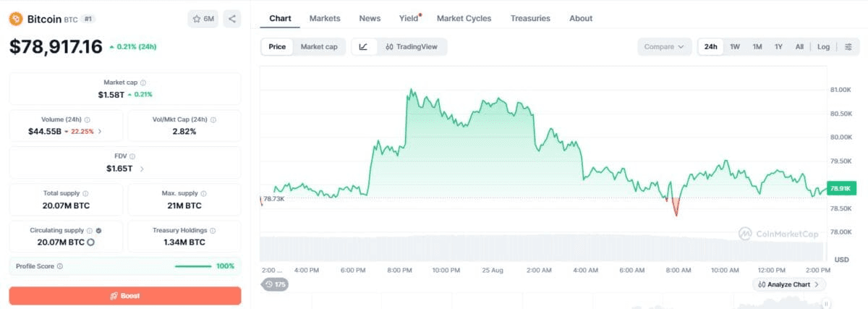Viewport: 868px width, 309px height.
Task: Click the 20.07M BTC total supply value
Action: (x=67, y=206)
